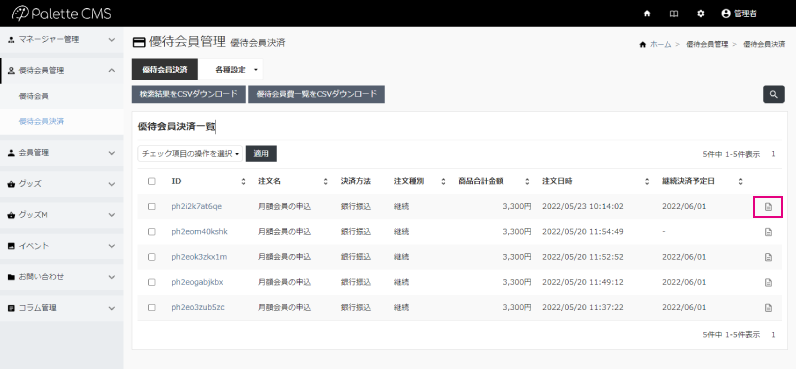Check the ph2eogabjkbx row checkbox
Screen dimensions: 796x369
[151, 282]
